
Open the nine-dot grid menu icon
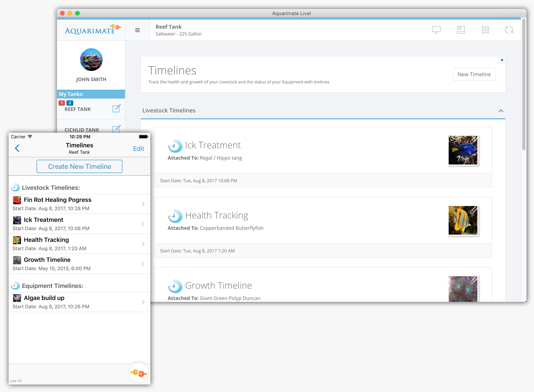point(485,30)
